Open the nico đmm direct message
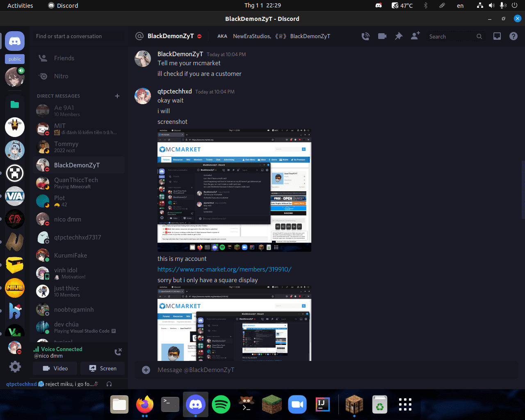Screen dimensions: 525x420 (79, 219)
